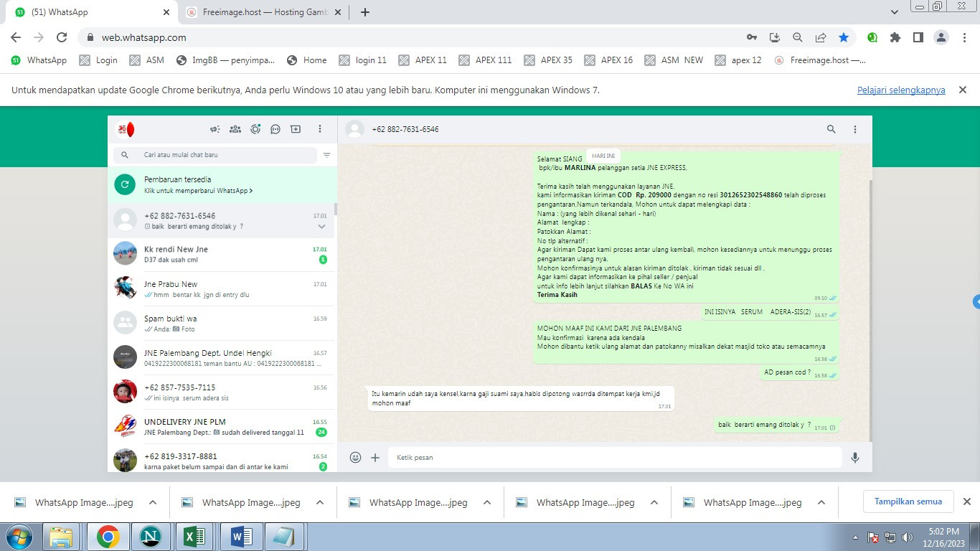This screenshot has width=980, height=551.
Task: Click the install-app icon in the address bar
Action: [x=775, y=37]
